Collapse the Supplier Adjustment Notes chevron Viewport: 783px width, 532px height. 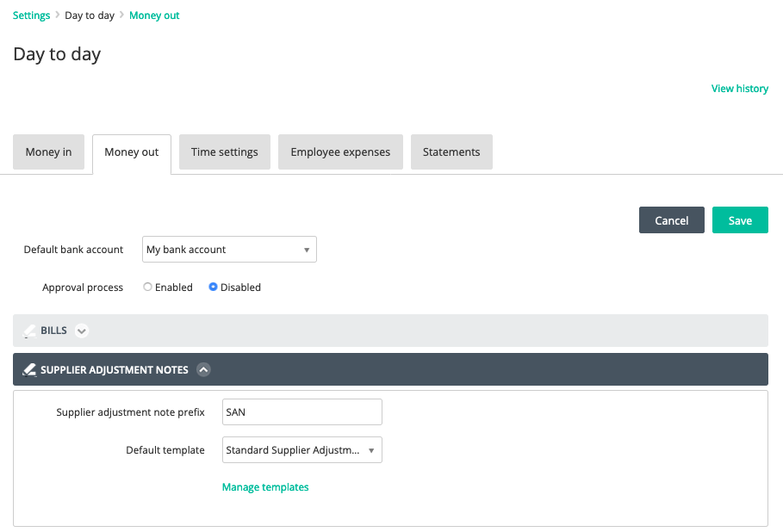(x=203, y=370)
